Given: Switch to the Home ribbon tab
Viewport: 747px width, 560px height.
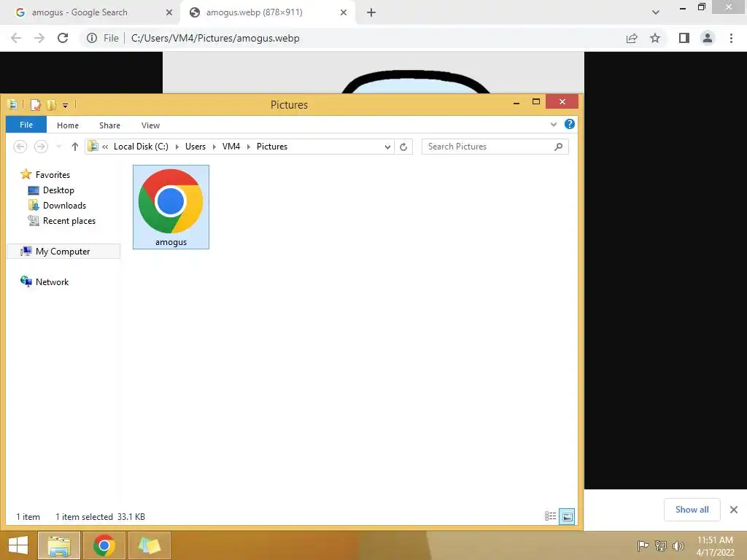Looking at the screenshot, I should (68, 125).
